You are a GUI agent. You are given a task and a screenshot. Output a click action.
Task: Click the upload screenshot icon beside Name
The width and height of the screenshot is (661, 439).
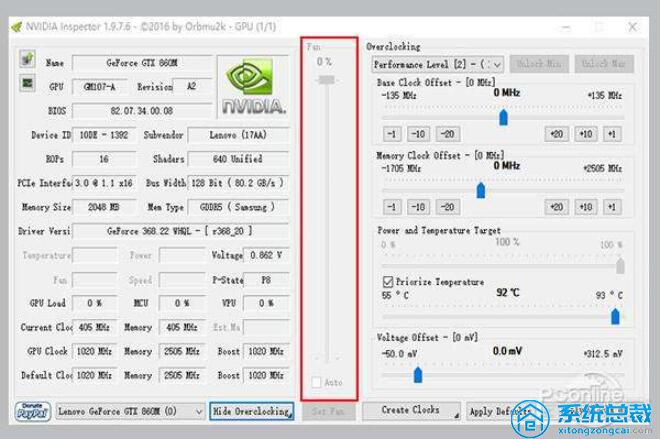27,59
